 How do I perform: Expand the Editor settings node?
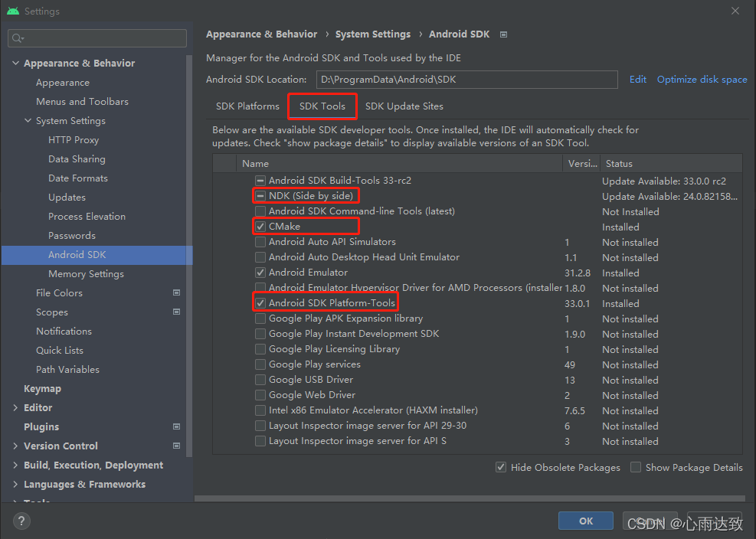[15, 408]
